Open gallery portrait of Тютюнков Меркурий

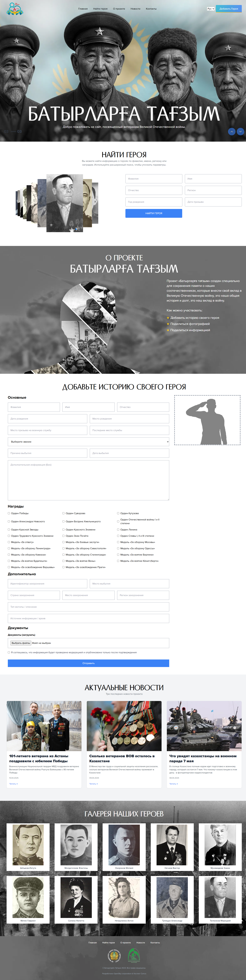(220, 898)
